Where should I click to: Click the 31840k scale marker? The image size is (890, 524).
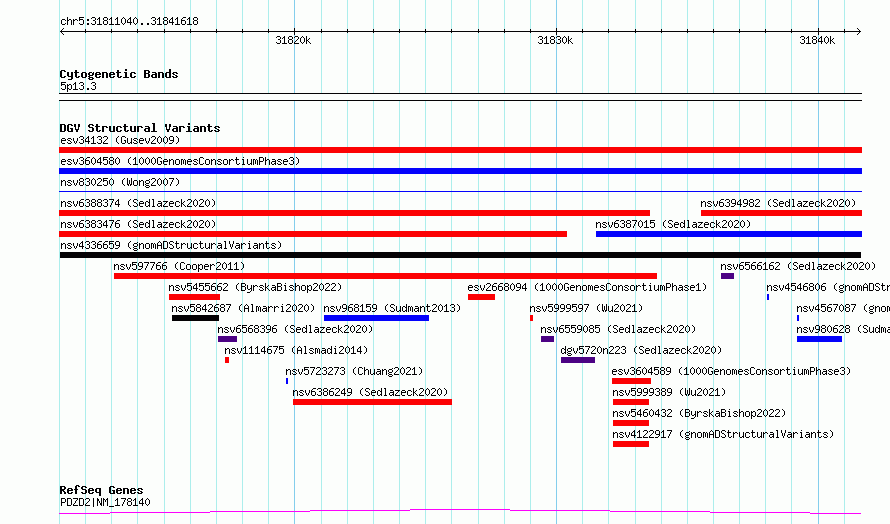click(817, 40)
